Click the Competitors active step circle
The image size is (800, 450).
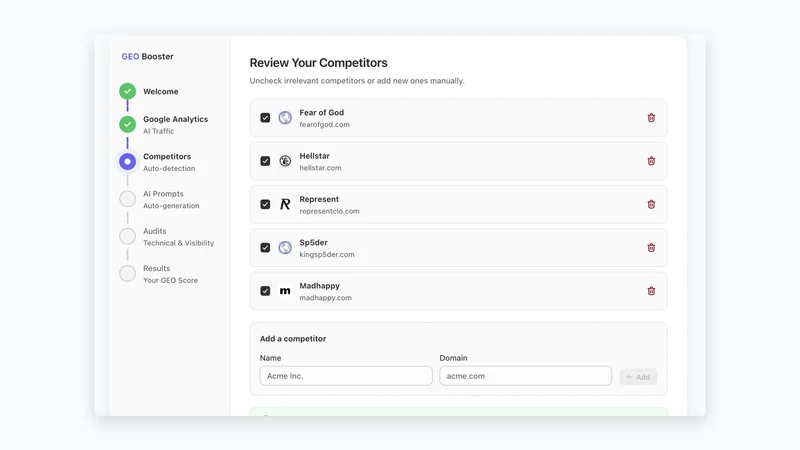(x=128, y=162)
